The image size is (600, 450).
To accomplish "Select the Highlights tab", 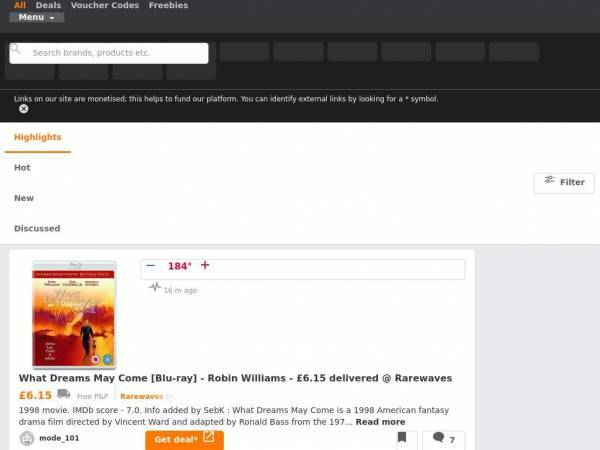I will click(x=38, y=137).
